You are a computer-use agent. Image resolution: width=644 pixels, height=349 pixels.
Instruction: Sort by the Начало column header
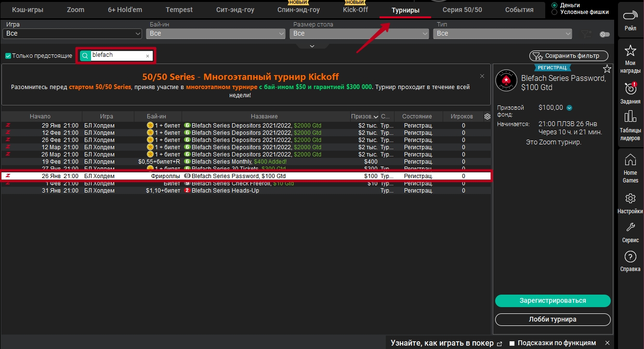click(x=40, y=116)
